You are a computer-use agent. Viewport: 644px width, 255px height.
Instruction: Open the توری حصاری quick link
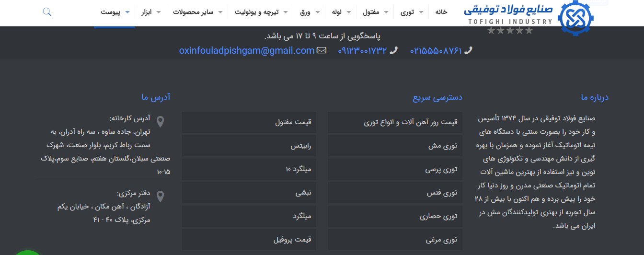(395, 216)
